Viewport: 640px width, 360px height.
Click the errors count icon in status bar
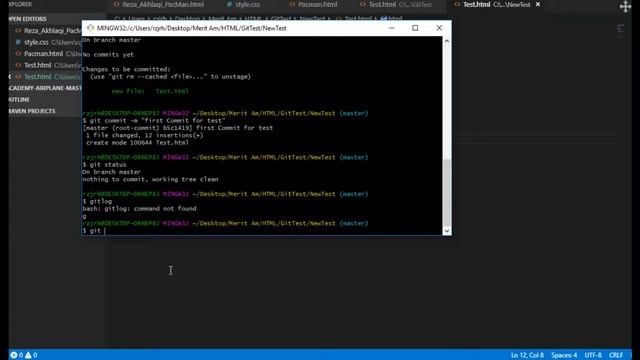coord(14,355)
